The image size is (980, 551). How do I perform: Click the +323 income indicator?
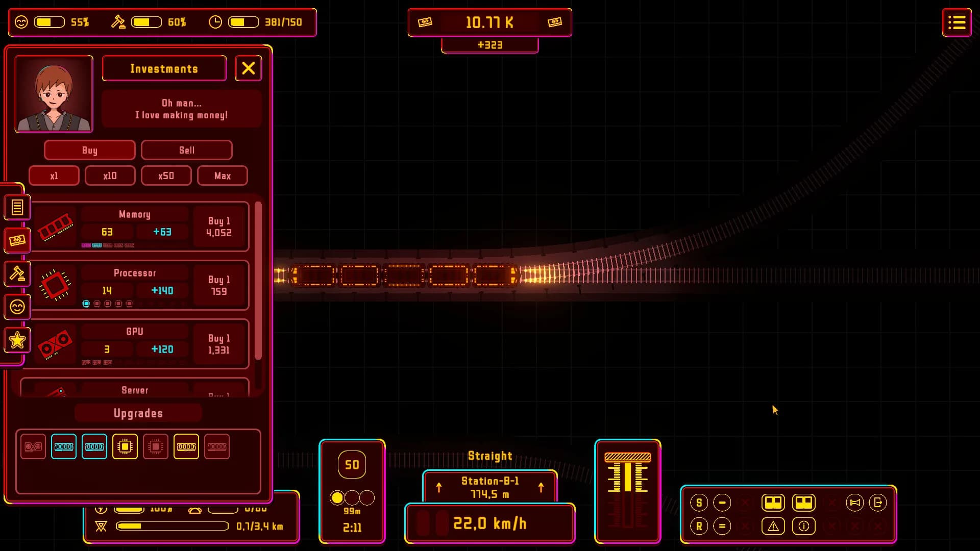pos(490,45)
